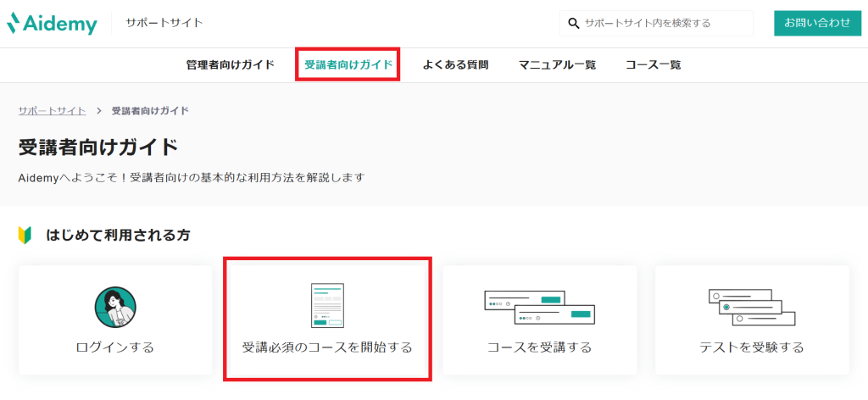The height and width of the screenshot is (400, 868).
Task: Click the 受講必須のコースを開始する label
Action: pos(327,347)
